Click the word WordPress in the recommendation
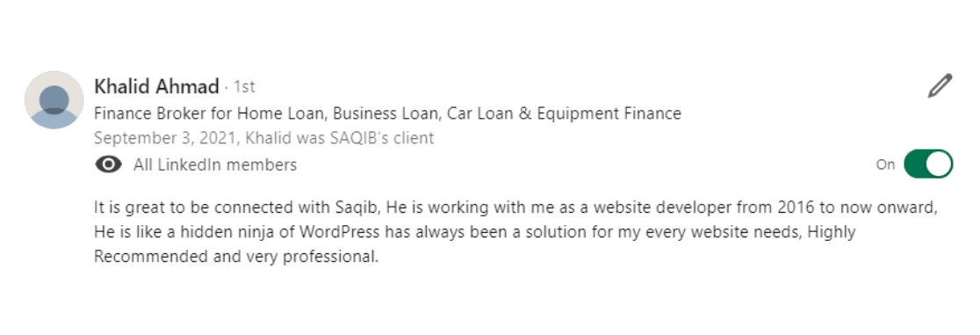Viewport: 980px width, 335px height. (339, 231)
